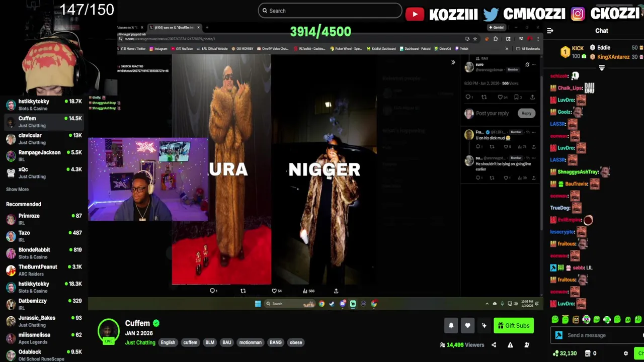
Task: Click views icon under streamed photo
Action: (x=305, y=291)
